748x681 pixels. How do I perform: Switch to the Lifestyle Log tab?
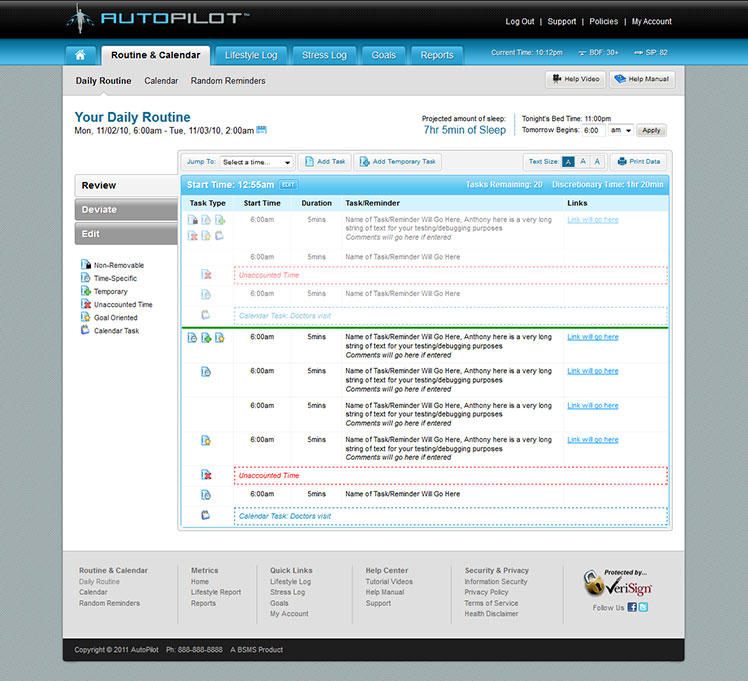point(251,55)
